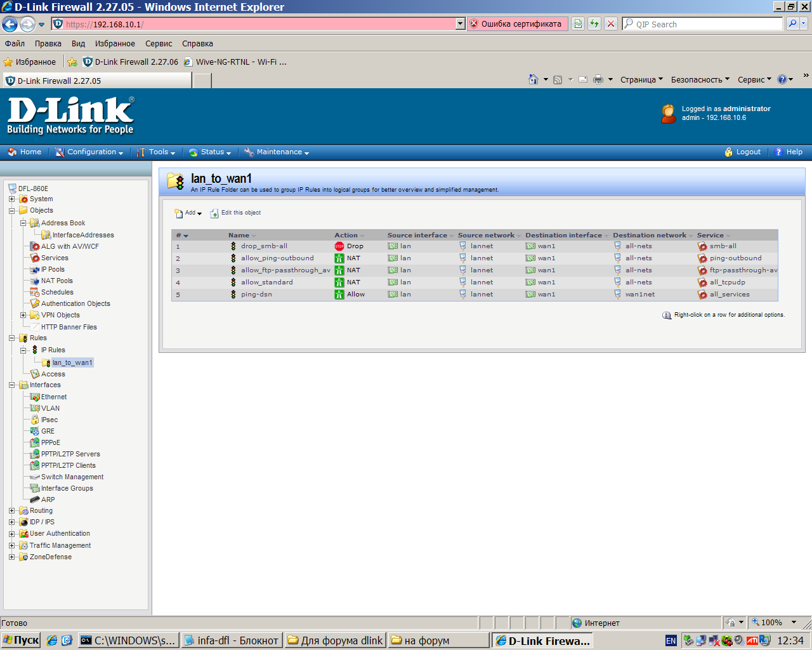The height and width of the screenshot is (650, 812).
Task: Select the D-Link Firewall 2.27.05 tab
Action: pos(96,81)
